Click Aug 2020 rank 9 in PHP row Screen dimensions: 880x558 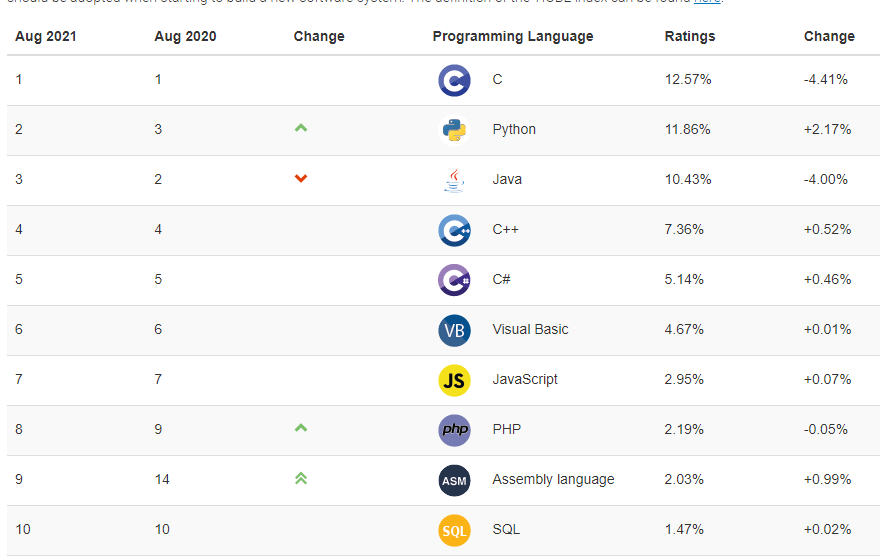click(158, 429)
